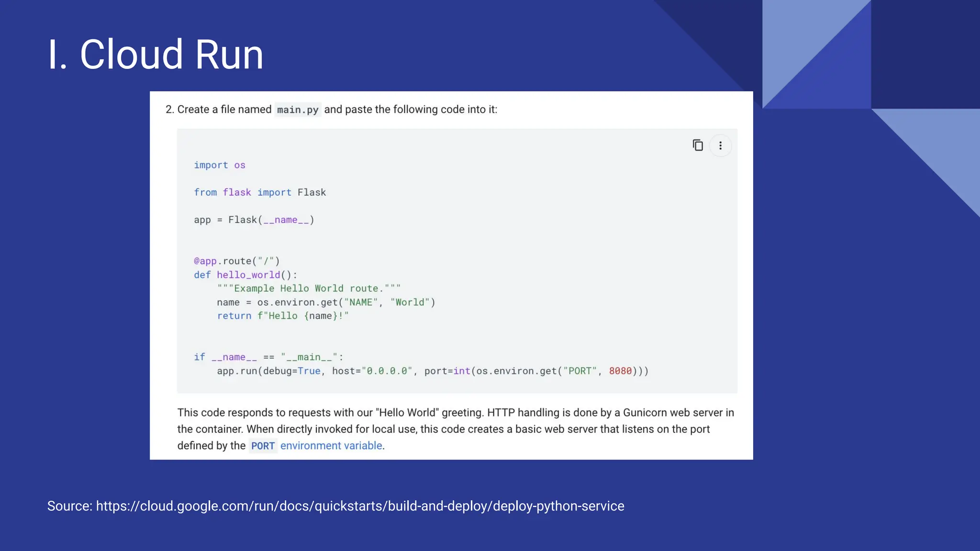Click the os.environ.get("NAME", "World") line
980x551 pixels.
click(326, 302)
